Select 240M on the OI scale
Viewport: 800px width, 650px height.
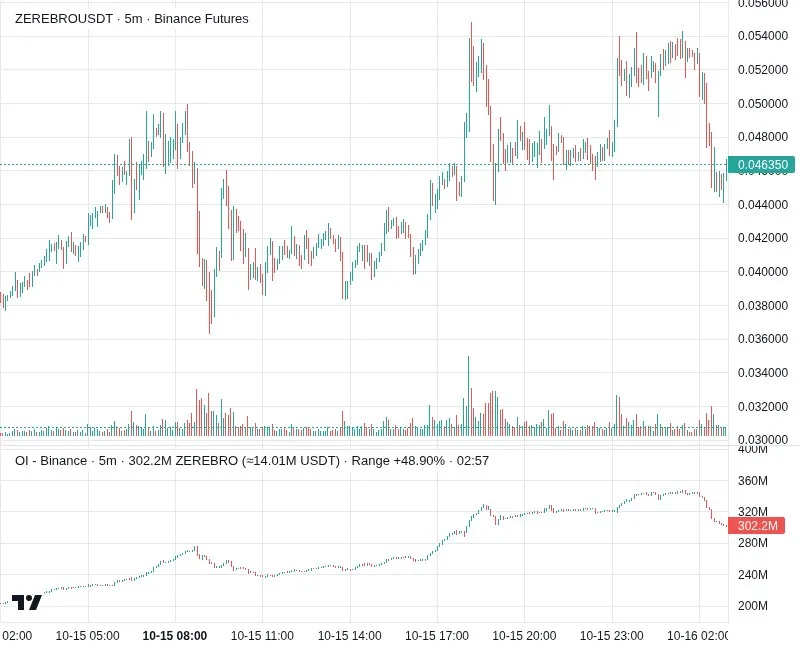point(753,574)
